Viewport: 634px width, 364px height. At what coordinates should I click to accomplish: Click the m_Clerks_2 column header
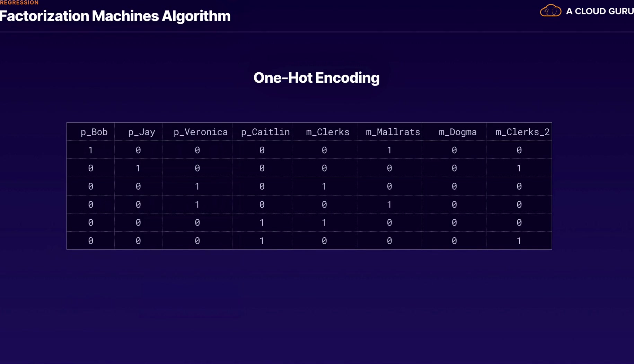pyautogui.click(x=522, y=132)
